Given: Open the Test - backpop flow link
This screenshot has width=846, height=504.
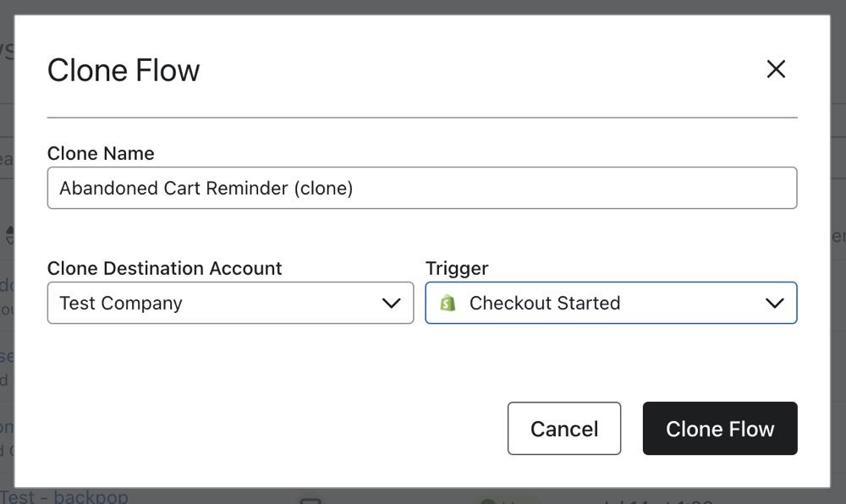Looking at the screenshot, I should click(x=63, y=499).
